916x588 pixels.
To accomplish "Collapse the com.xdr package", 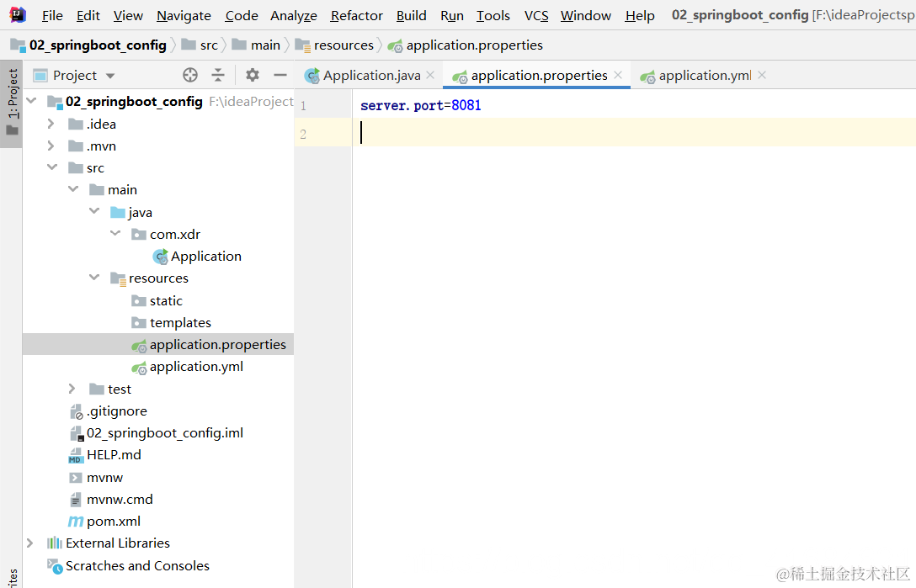I will coord(115,233).
